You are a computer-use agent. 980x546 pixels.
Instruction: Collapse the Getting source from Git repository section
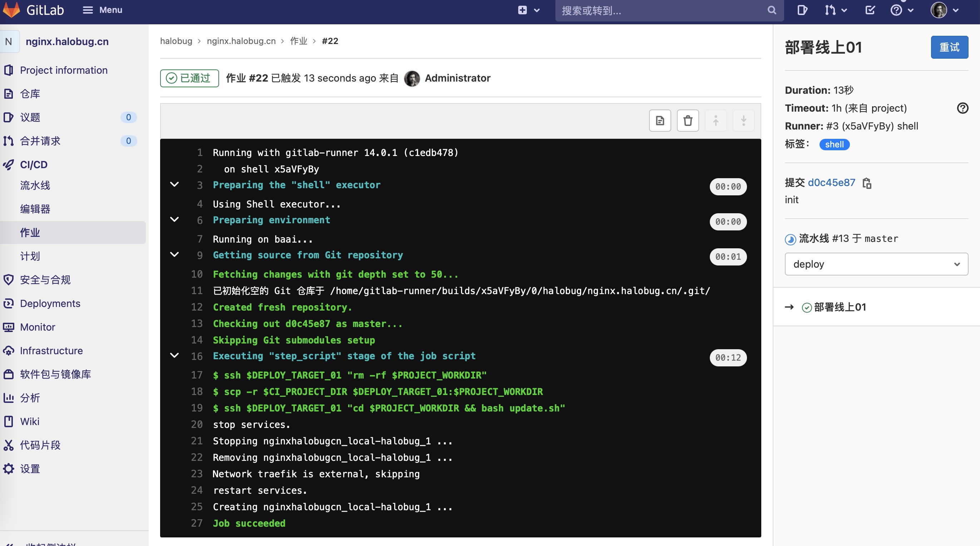[173, 254]
